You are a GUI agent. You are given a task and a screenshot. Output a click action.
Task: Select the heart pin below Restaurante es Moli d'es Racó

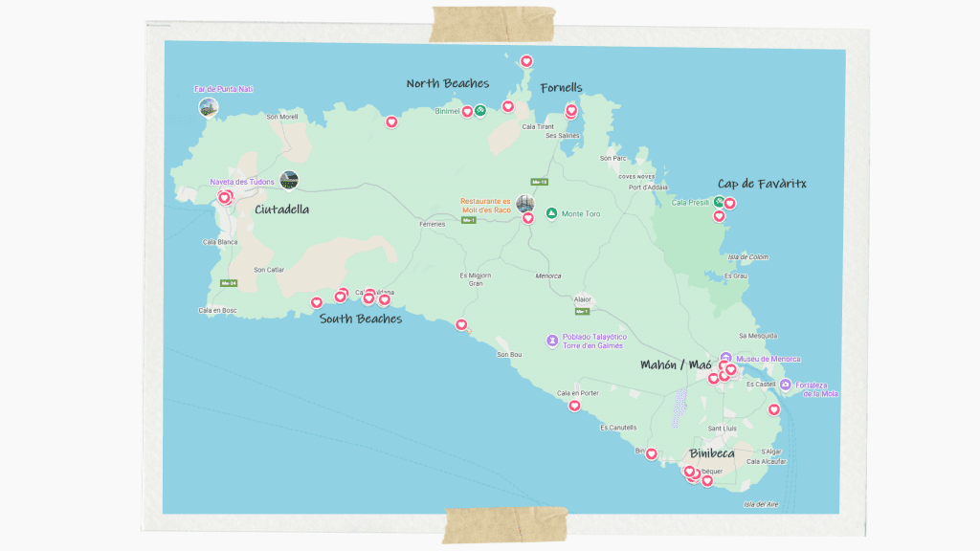tap(528, 218)
